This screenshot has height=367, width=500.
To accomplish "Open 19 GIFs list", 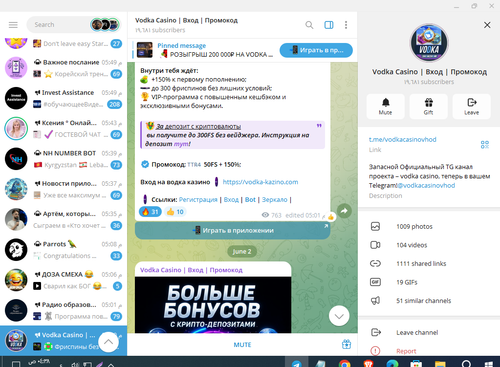I will [429, 282].
